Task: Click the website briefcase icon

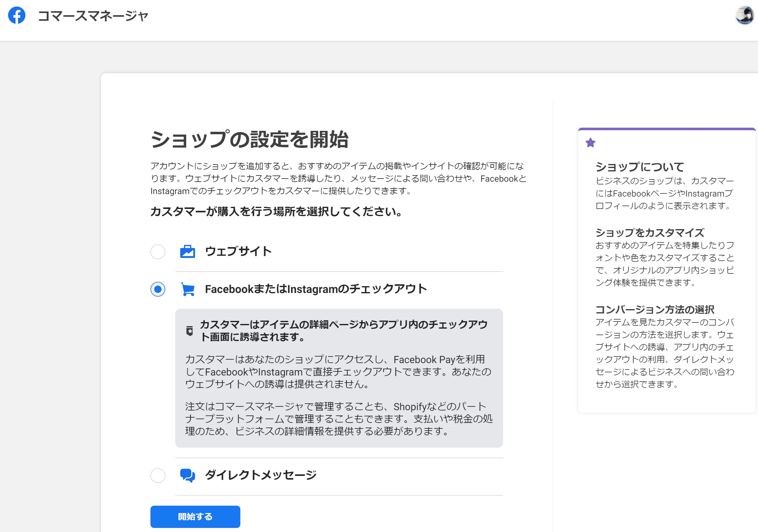Action: (188, 252)
